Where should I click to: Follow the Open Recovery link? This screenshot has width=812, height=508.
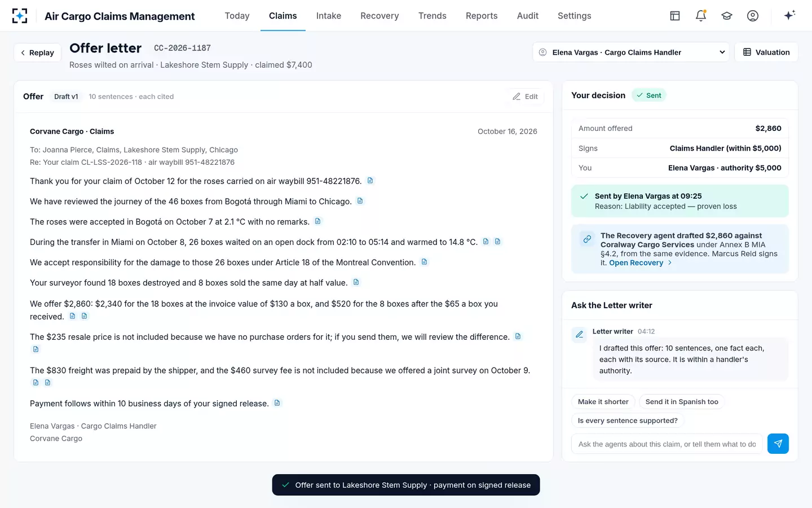click(x=641, y=263)
